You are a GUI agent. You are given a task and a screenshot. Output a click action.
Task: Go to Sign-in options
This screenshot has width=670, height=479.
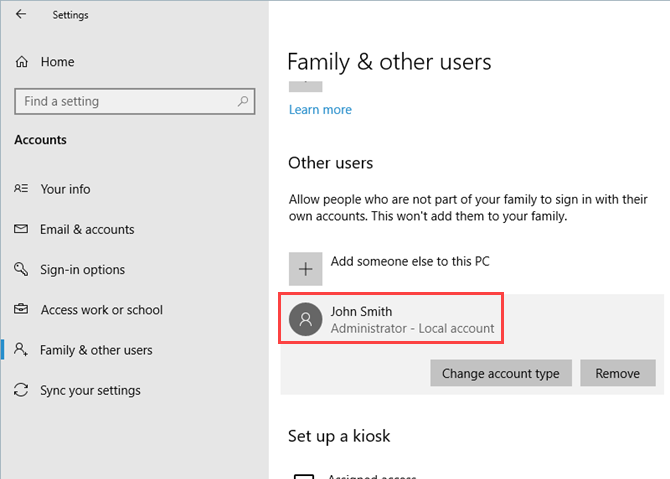82,270
